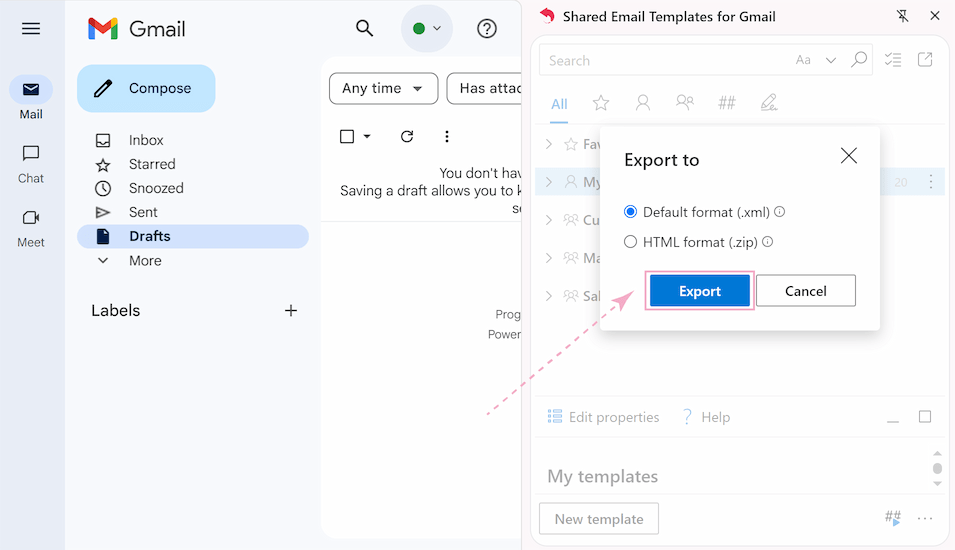Viewport: 955px width, 550px height.
Task: Unpin the Shared Email Templates pane
Action: [x=903, y=16]
